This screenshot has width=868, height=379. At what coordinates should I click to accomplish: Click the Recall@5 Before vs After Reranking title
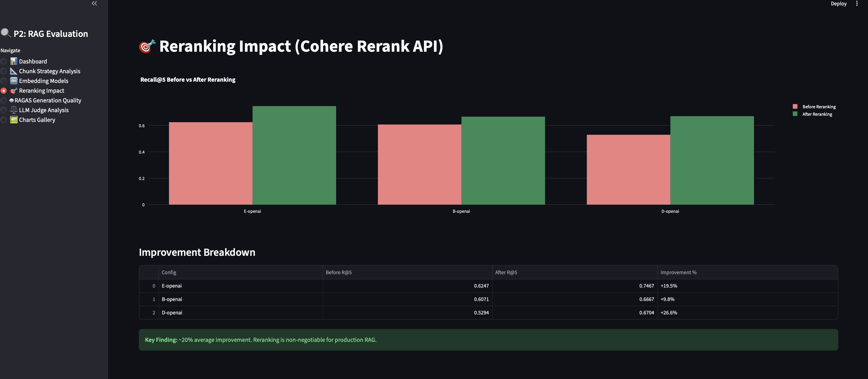tap(188, 79)
